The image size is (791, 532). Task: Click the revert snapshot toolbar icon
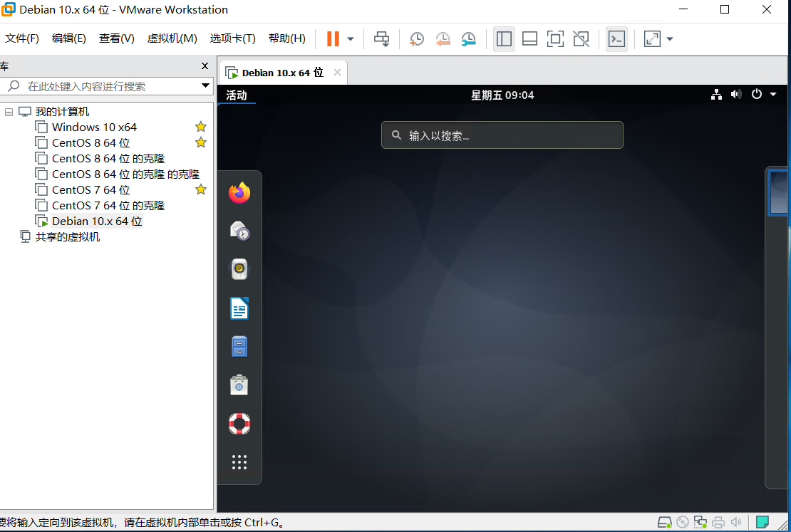tap(443, 38)
